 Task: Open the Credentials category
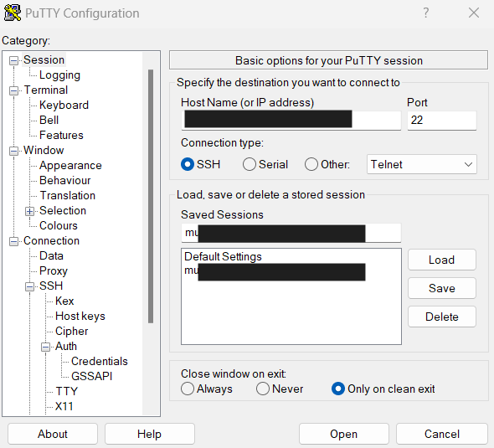tap(100, 362)
